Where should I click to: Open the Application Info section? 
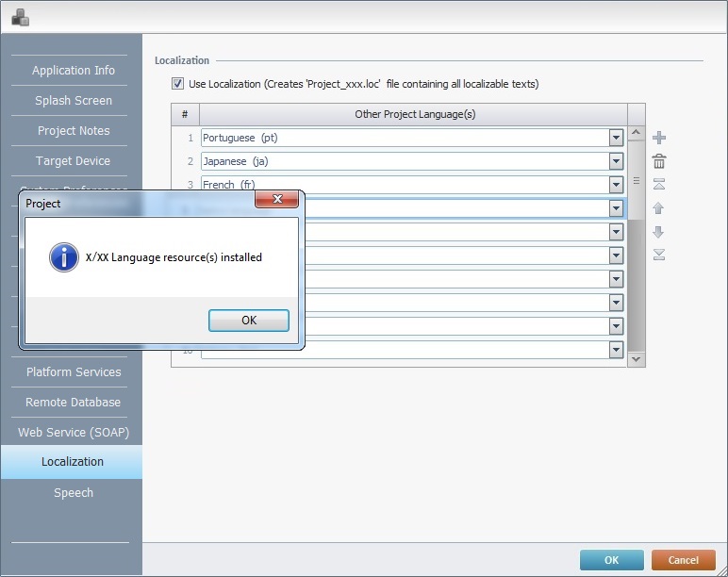coord(73,71)
